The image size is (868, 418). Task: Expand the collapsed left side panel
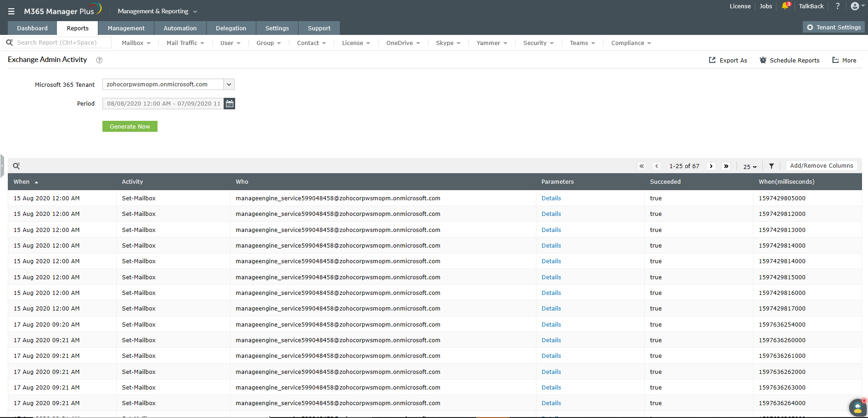[x=2, y=166]
